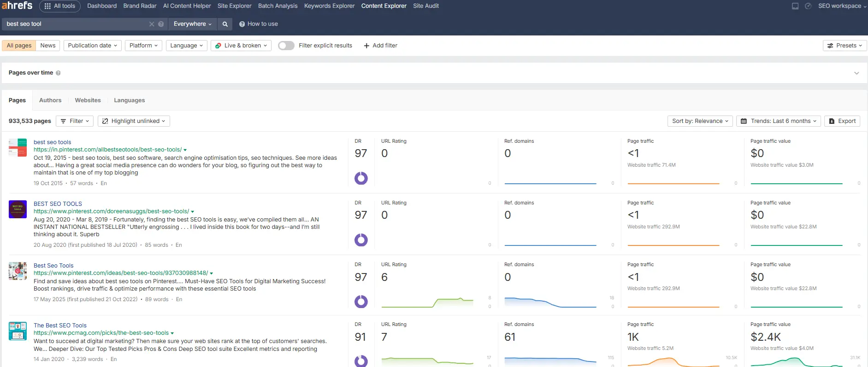Click DR donut chart for in.pinterest.com result
The image size is (868, 367).
tap(361, 178)
